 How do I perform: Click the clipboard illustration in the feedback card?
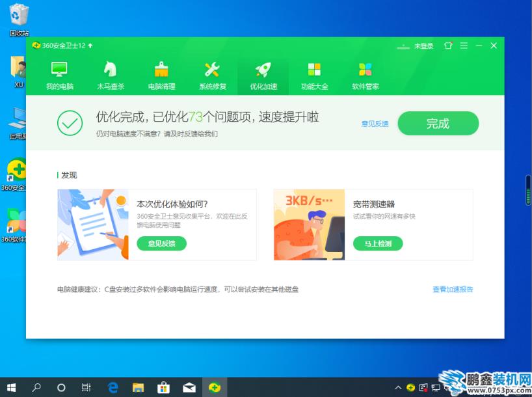point(93,225)
